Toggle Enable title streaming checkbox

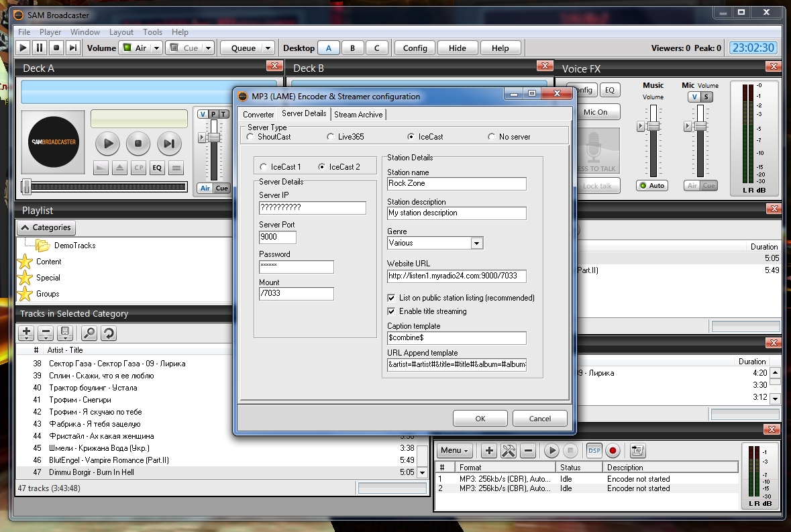(391, 312)
